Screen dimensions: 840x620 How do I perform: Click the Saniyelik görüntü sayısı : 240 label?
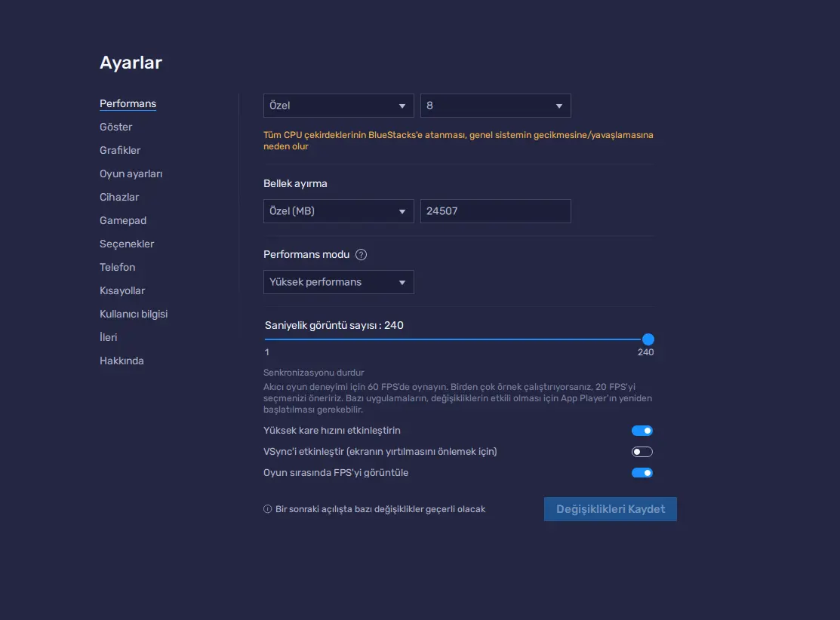click(334, 326)
